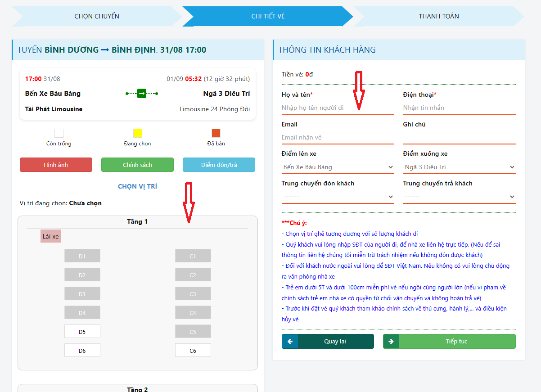Click the yellow Đang chọn legend swatch
The height and width of the screenshot is (392, 541).
click(x=138, y=133)
